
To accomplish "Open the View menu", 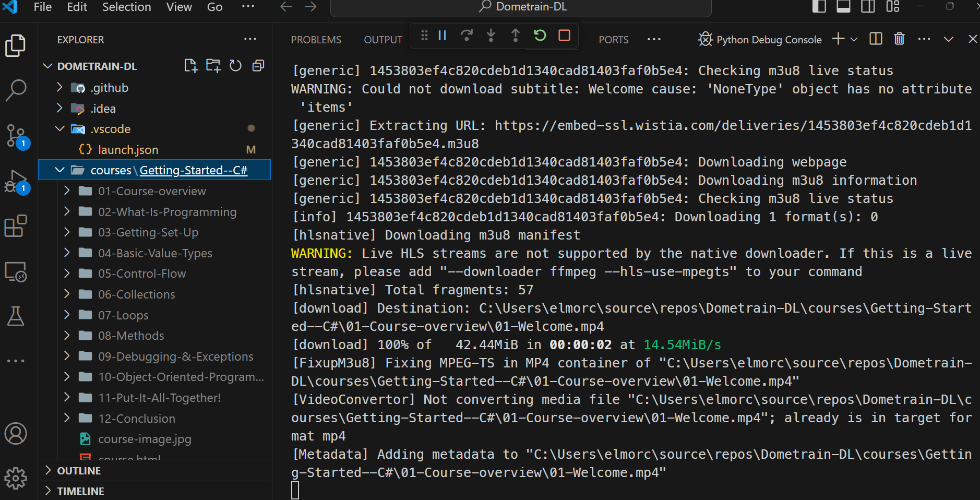I will coord(179,7).
